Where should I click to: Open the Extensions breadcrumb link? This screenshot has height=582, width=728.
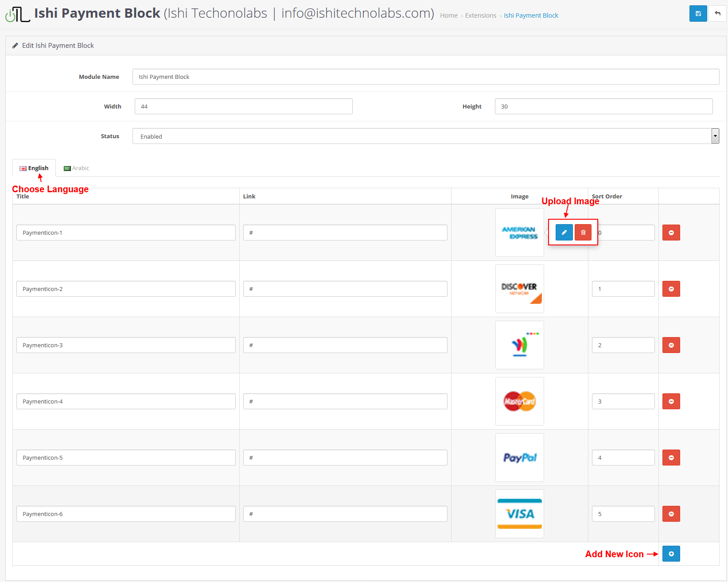tap(480, 16)
